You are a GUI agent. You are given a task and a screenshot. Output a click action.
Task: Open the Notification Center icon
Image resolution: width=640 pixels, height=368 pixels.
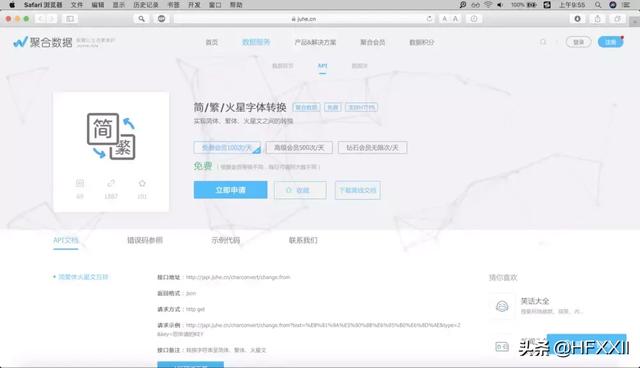click(x=627, y=5)
